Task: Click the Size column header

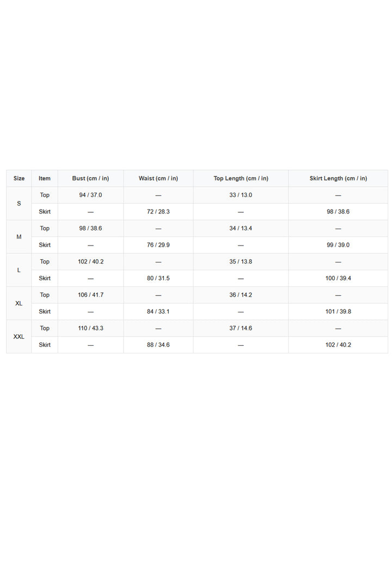Action: coord(19,179)
